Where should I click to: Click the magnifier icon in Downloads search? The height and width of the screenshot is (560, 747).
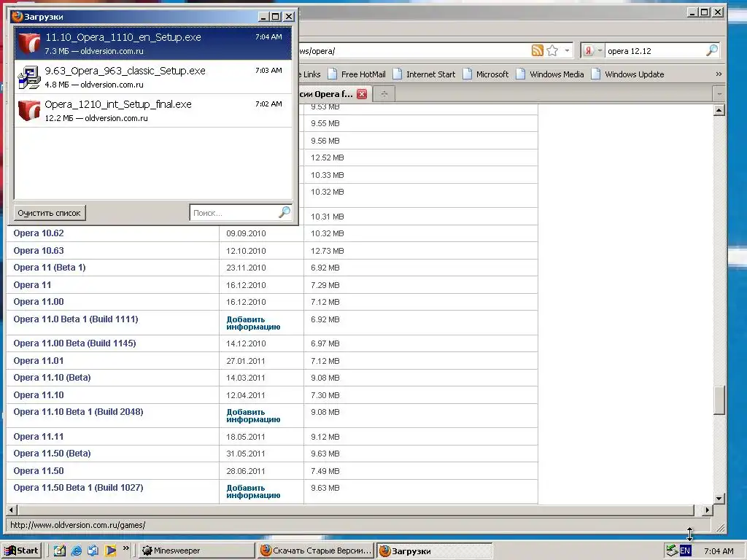[x=285, y=212]
